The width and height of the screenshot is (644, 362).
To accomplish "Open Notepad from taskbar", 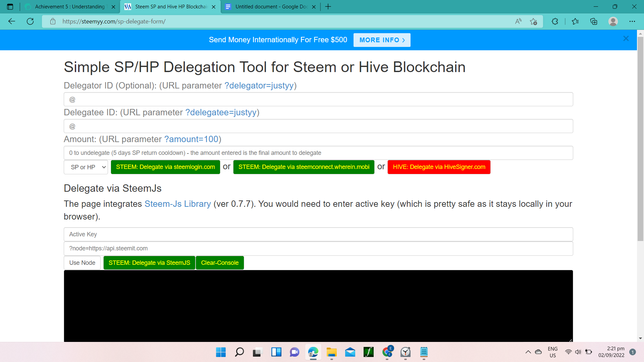I will 424,352.
